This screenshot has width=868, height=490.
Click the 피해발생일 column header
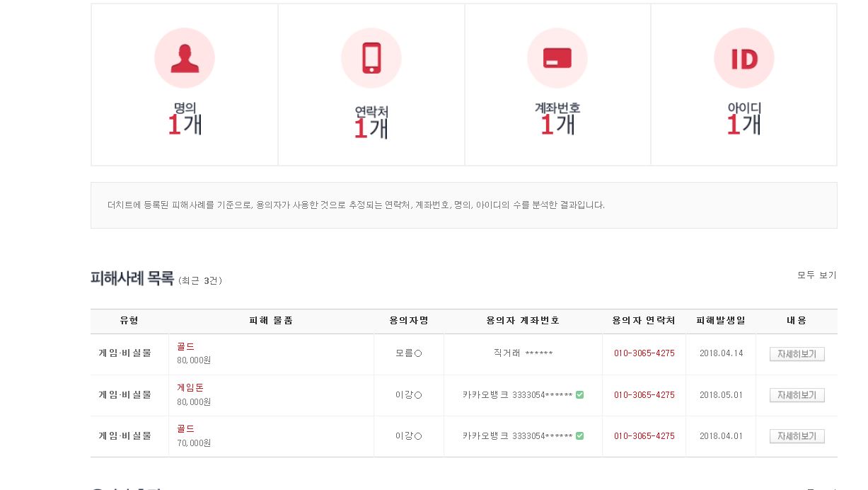click(721, 321)
